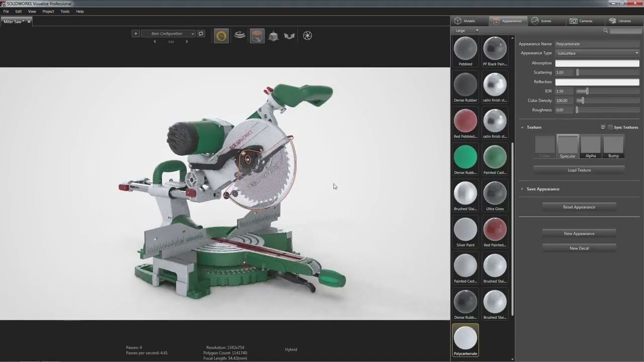Open the View menu

click(x=32, y=11)
